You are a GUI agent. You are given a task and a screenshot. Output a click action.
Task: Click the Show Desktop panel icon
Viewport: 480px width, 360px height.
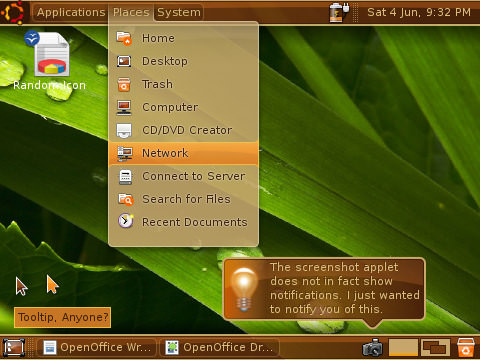click(13, 348)
